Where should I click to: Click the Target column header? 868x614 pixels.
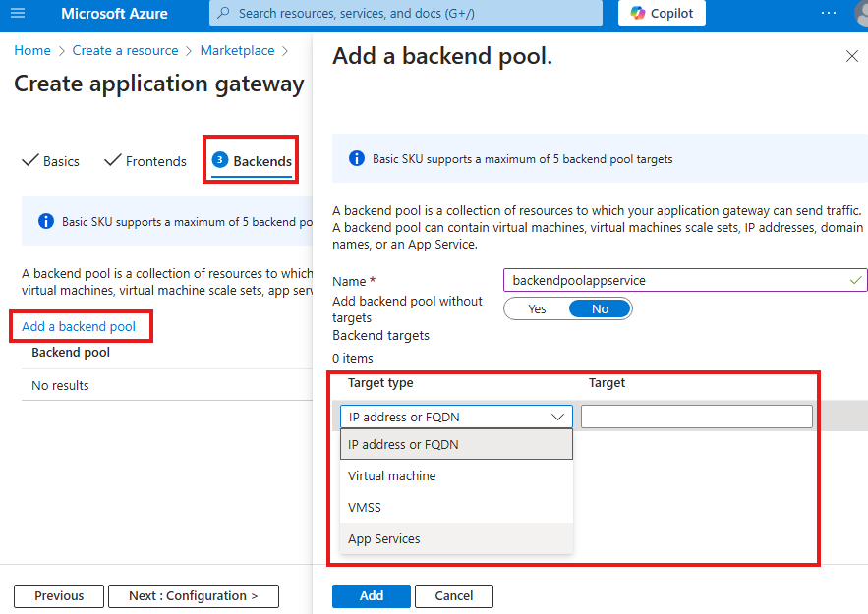[607, 383]
